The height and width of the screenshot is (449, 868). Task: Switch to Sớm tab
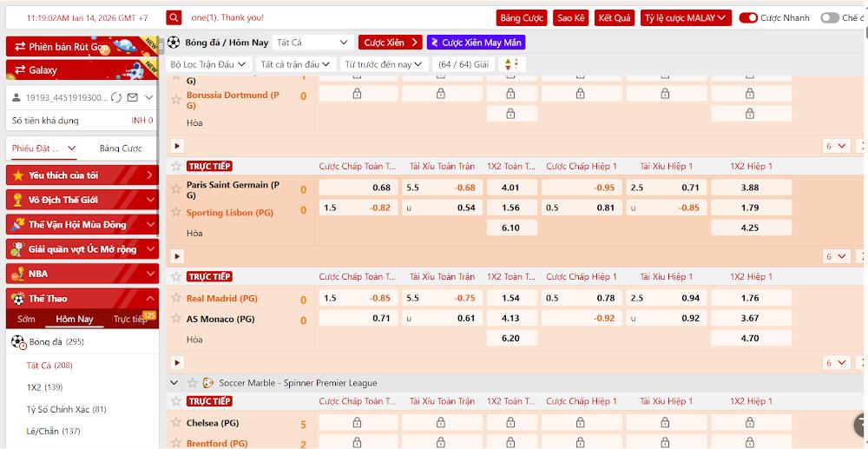pos(27,319)
